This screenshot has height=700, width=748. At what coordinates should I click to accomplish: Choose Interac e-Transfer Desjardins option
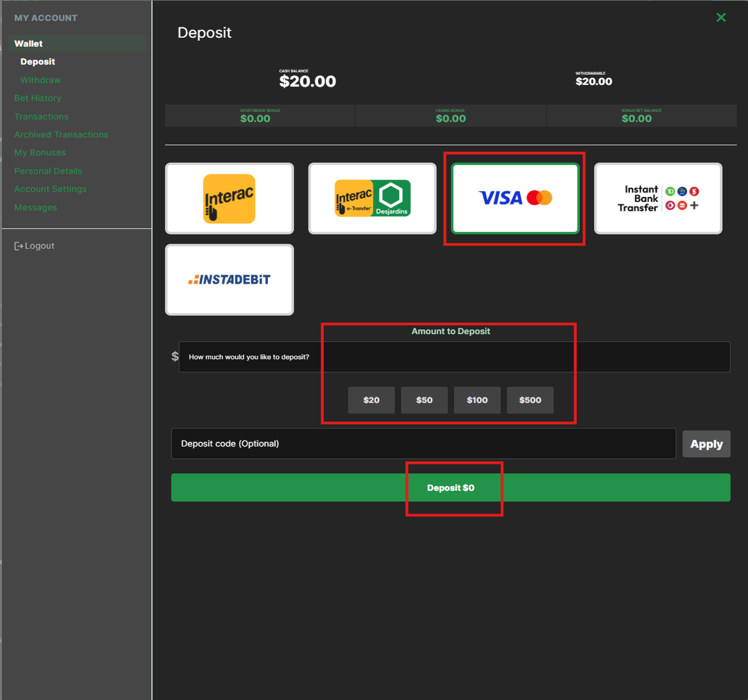(x=372, y=198)
